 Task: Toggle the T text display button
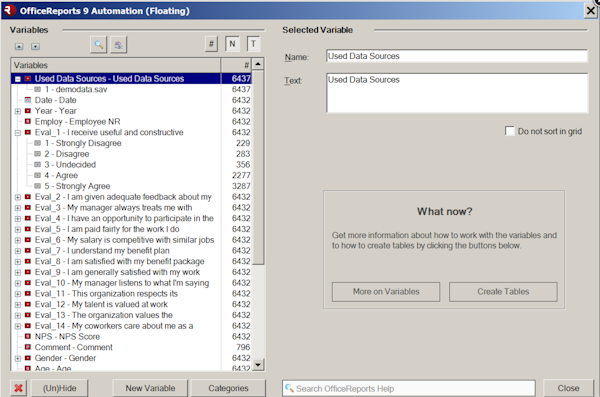pos(253,44)
